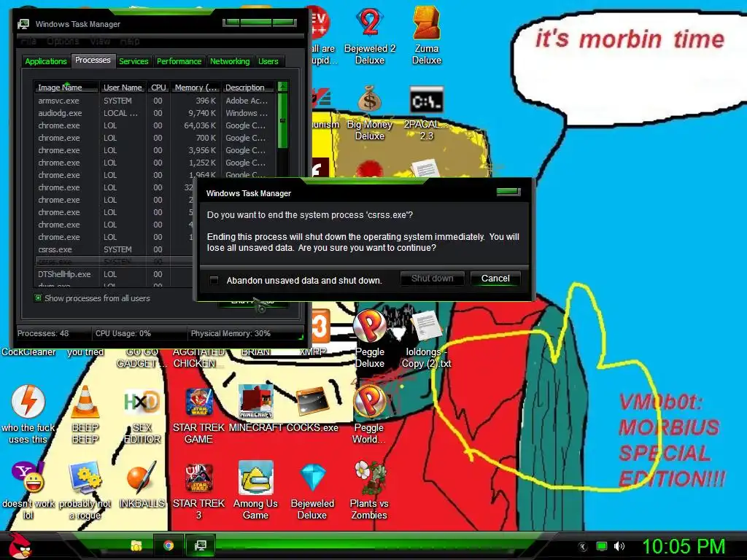This screenshot has width=747, height=560.
Task: Expand hidden tray icons with the arrow
Action: pyautogui.click(x=583, y=547)
